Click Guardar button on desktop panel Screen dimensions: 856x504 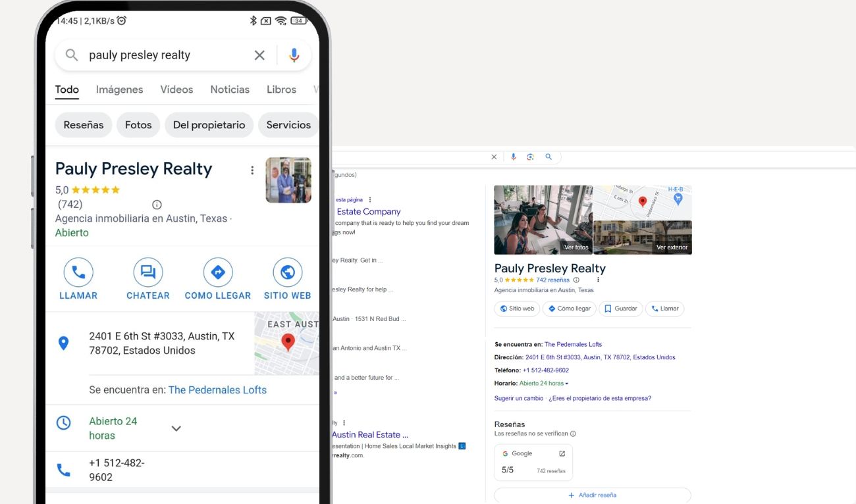point(620,309)
